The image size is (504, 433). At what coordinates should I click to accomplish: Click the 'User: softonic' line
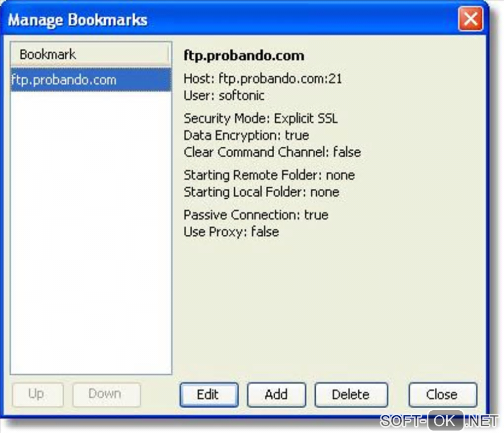[224, 95]
